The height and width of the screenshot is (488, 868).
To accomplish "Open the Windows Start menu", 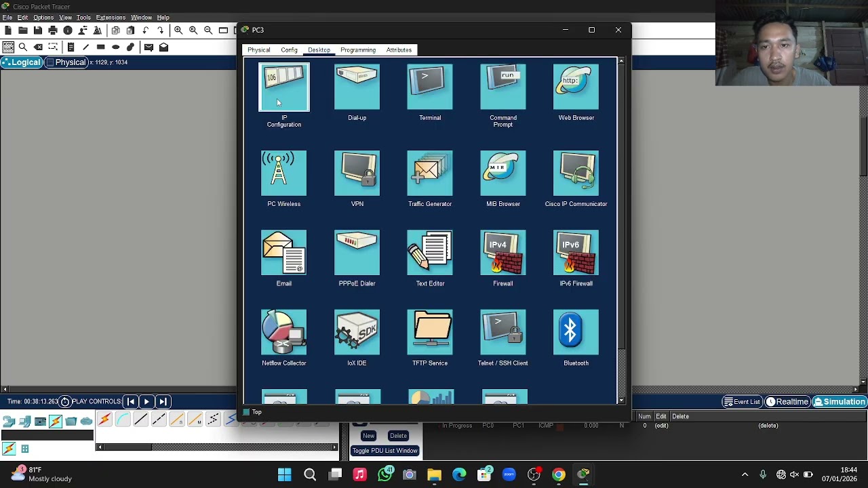I will click(285, 474).
